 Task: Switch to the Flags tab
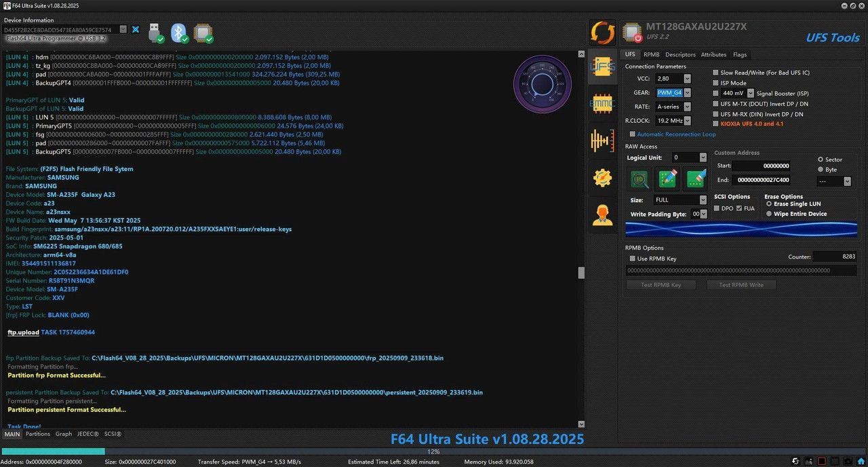point(740,54)
